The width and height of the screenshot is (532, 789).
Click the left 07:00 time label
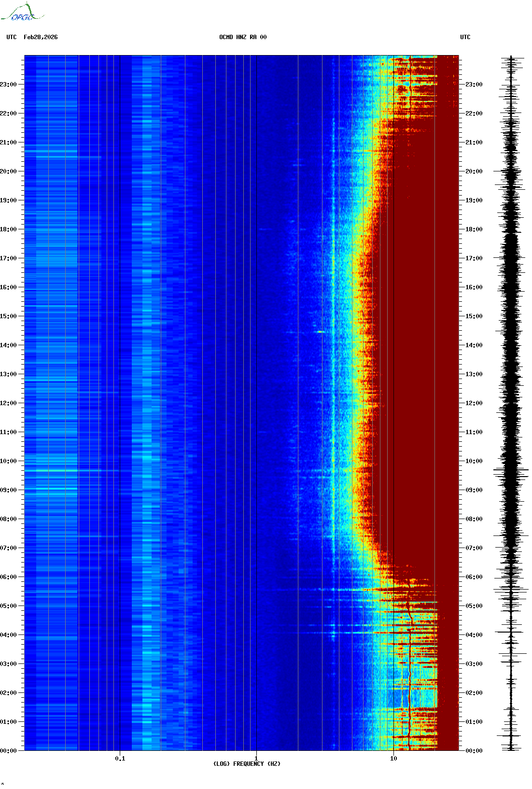click(8, 548)
